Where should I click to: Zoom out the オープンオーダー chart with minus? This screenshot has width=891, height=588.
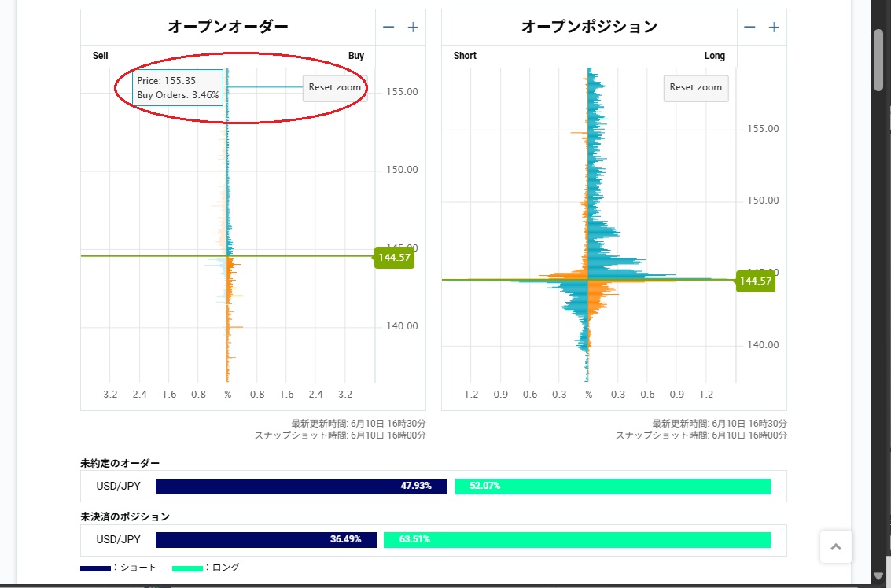coord(388,27)
